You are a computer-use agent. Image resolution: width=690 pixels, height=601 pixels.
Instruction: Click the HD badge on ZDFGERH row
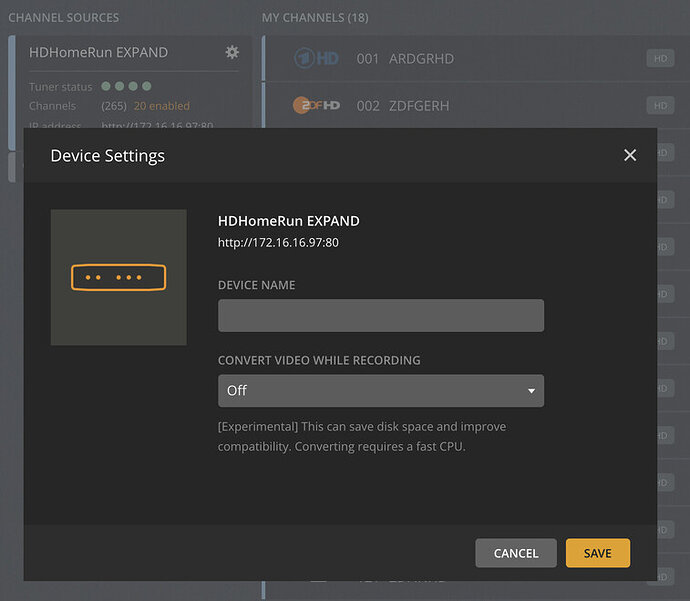point(660,106)
